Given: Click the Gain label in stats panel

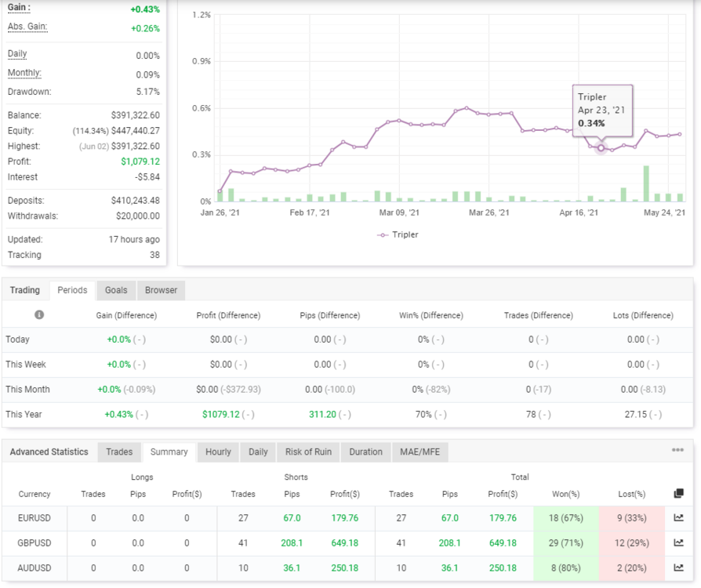Looking at the screenshot, I should (x=20, y=8).
